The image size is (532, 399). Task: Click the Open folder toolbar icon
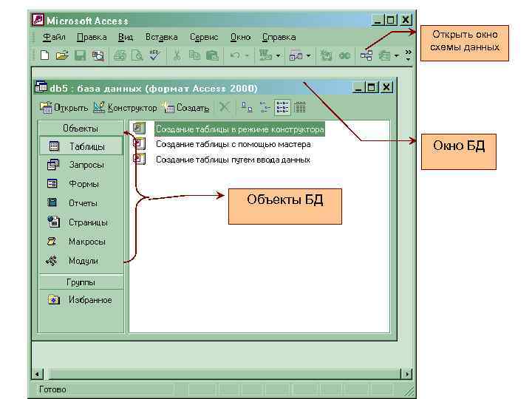[x=62, y=55]
